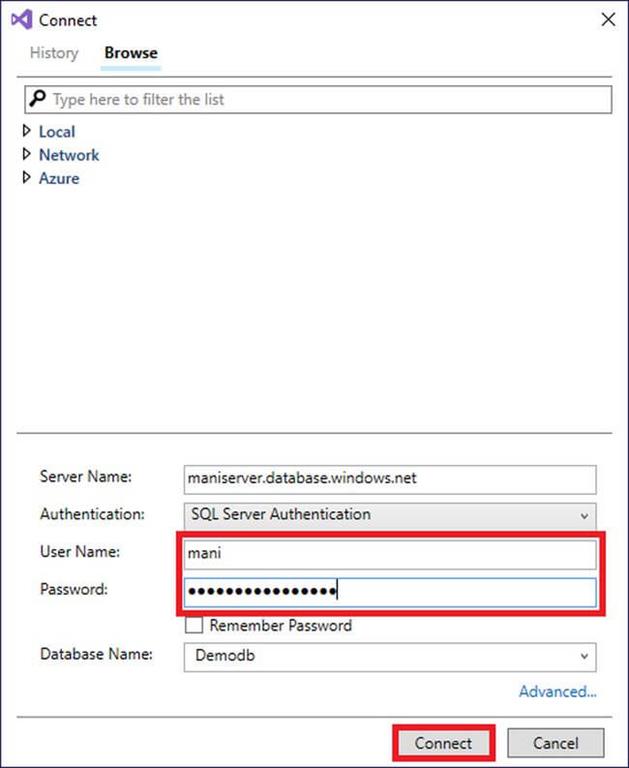Screen dimensions: 629x768
Task: Close the Connect dialog
Action: tap(606, 19)
